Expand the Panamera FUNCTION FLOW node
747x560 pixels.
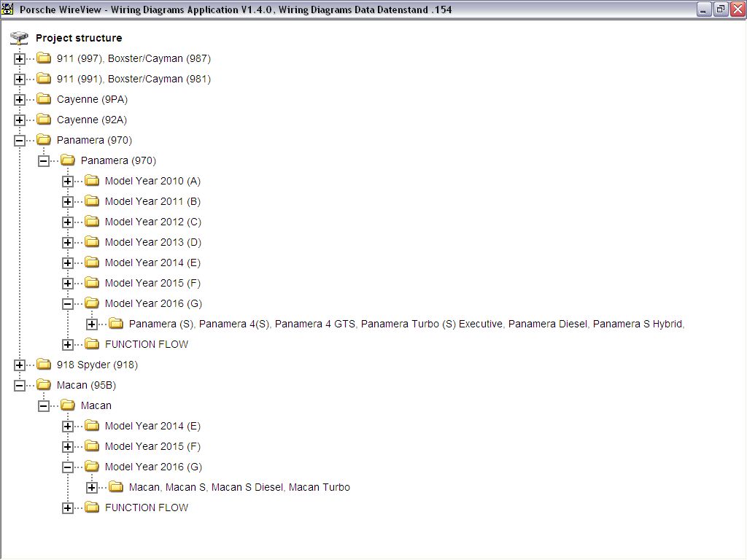[68, 345]
